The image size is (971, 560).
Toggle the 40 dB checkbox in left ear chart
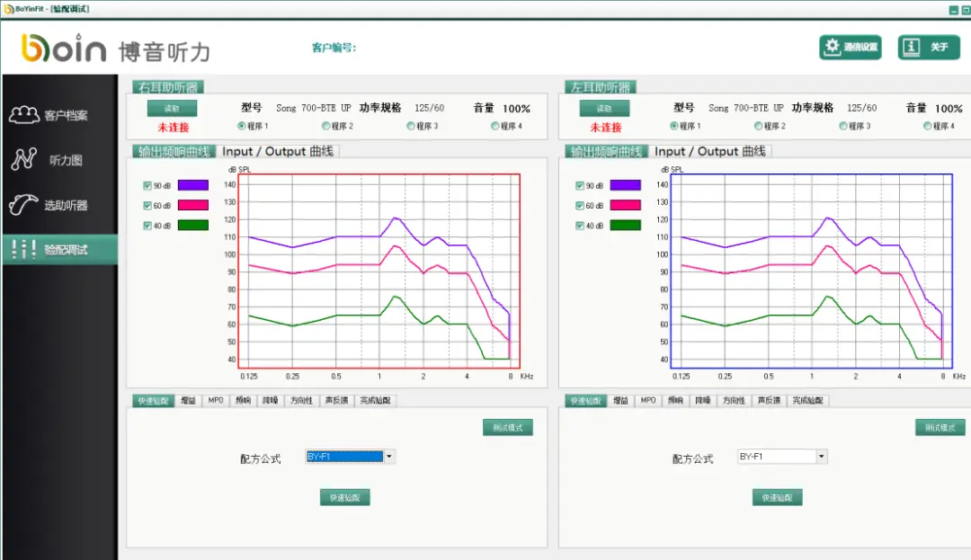(x=580, y=226)
